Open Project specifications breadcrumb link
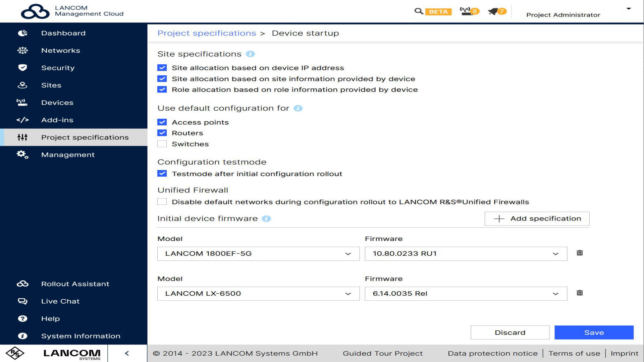 [x=207, y=33]
